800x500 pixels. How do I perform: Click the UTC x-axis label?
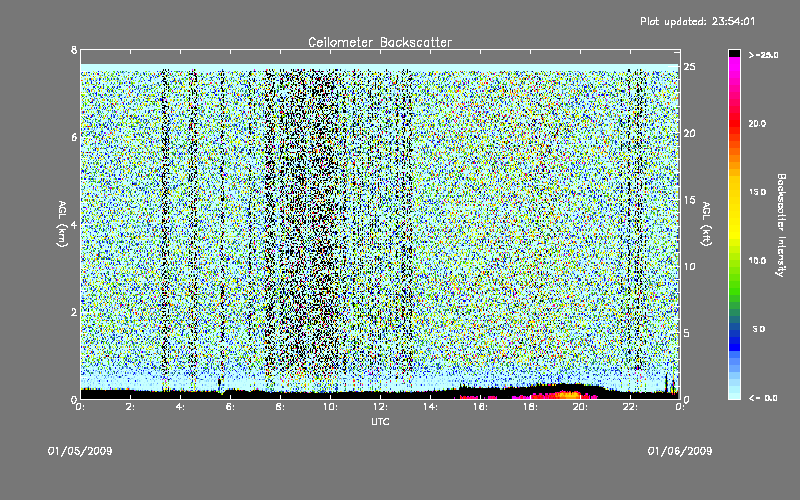pyautogui.click(x=380, y=421)
